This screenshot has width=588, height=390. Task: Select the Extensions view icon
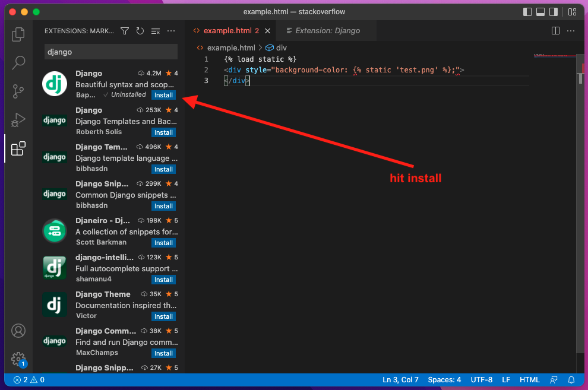18,149
